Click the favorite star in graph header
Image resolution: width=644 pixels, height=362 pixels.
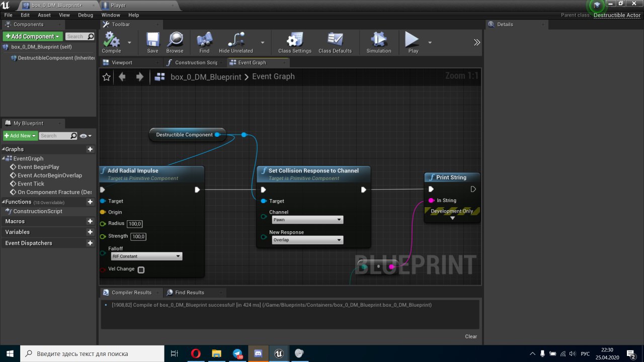coord(107,77)
